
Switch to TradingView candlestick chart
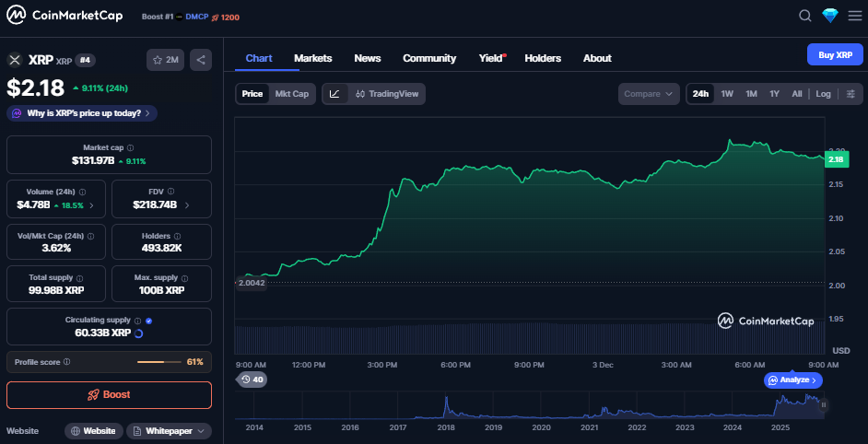click(x=387, y=94)
